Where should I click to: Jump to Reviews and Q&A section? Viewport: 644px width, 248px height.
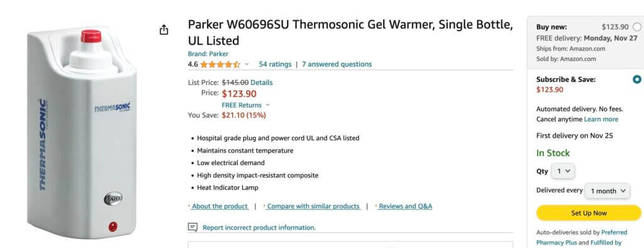tap(405, 206)
